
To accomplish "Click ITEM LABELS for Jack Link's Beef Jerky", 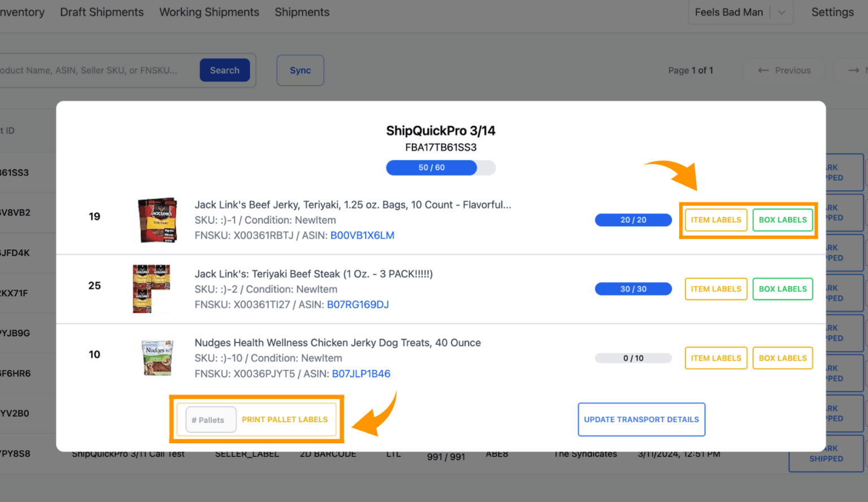I will coord(716,220).
